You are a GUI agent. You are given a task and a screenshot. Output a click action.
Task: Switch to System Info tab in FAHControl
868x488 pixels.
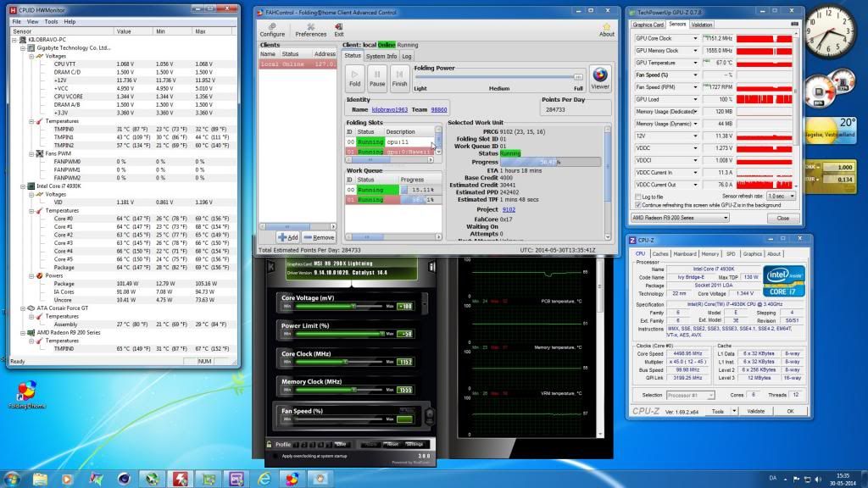(x=381, y=57)
